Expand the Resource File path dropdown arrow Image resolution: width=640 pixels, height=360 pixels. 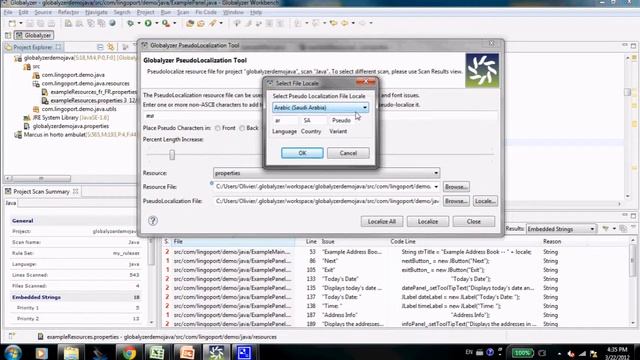pyautogui.click(x=436, y=187)
